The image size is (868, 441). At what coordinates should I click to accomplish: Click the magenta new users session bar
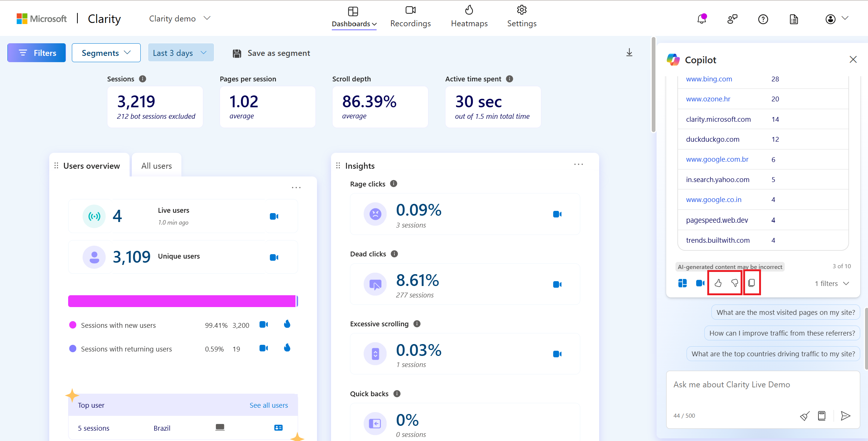click(x=182, y=301)
